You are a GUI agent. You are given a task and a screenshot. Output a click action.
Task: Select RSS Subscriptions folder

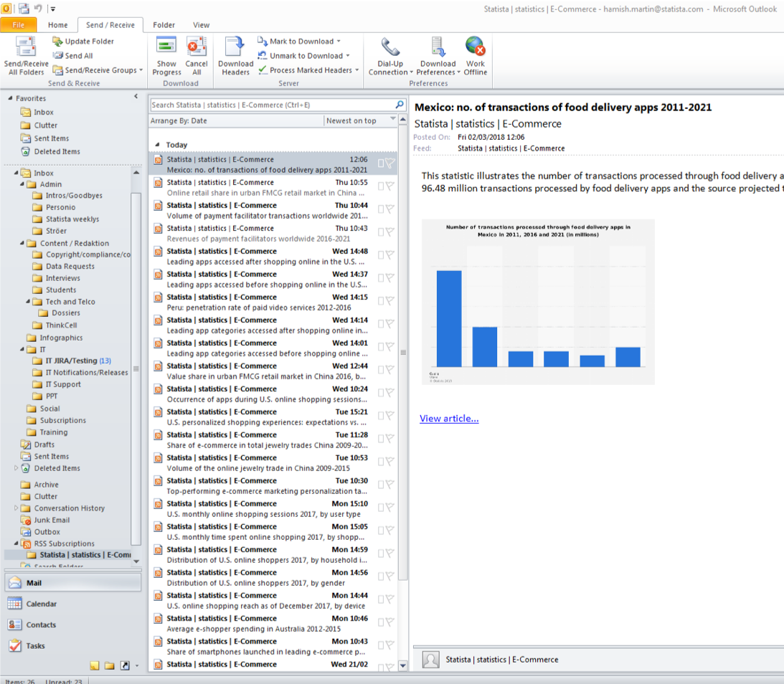tap(64, 543)
